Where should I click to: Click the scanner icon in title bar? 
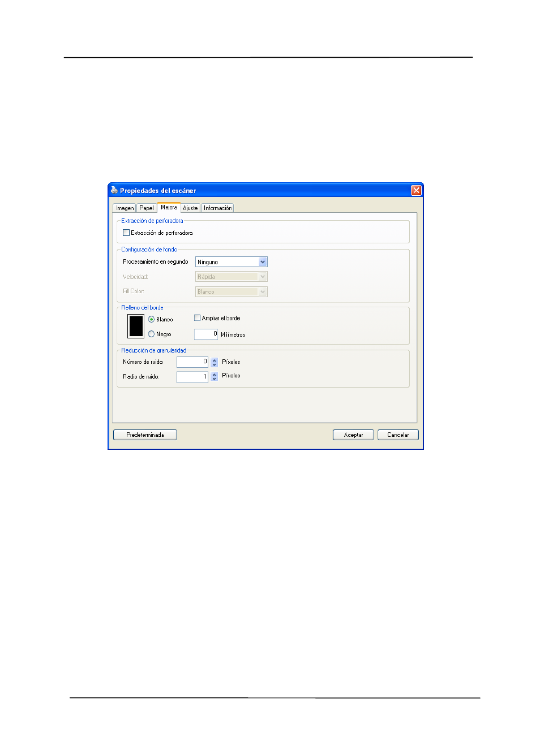tap(114, 190)
